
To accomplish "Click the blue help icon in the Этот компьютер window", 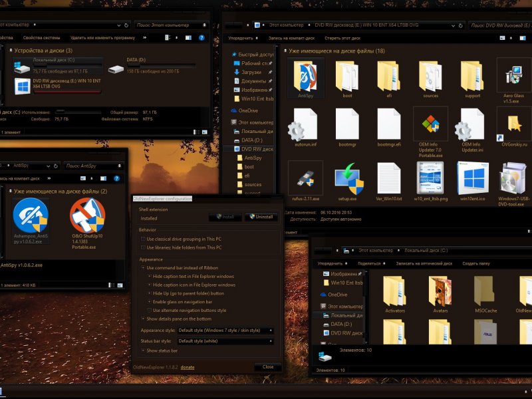I will 201,38.
